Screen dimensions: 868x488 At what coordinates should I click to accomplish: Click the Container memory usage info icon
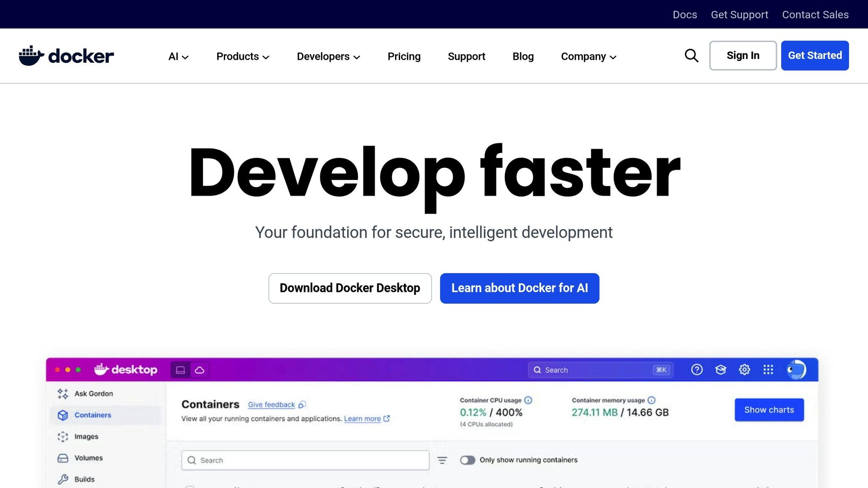coord(651,400)
